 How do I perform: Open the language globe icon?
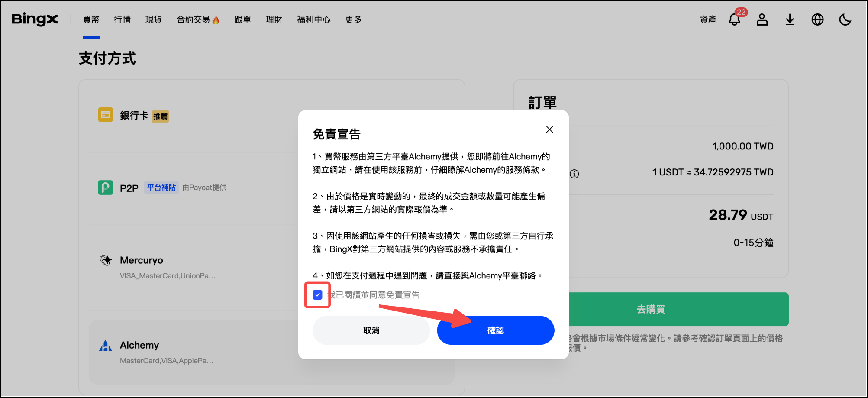pyautogui.click(x=817, y=19)
